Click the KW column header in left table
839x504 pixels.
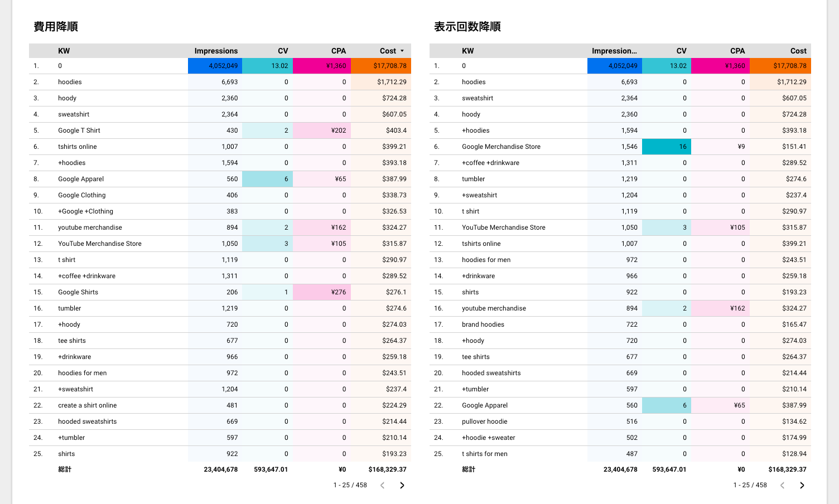pos(64,51)
